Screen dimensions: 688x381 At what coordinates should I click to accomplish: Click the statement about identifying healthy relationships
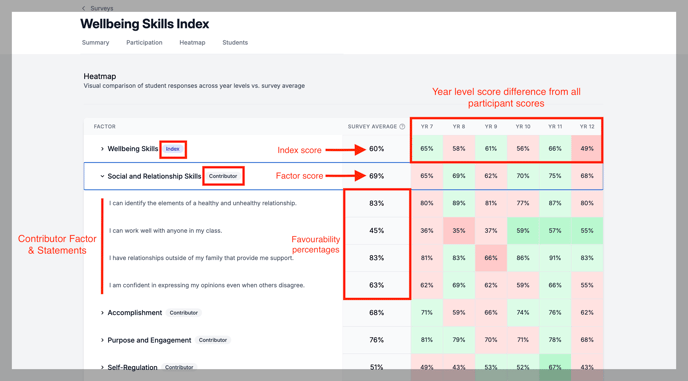click(x=203, y=203)
